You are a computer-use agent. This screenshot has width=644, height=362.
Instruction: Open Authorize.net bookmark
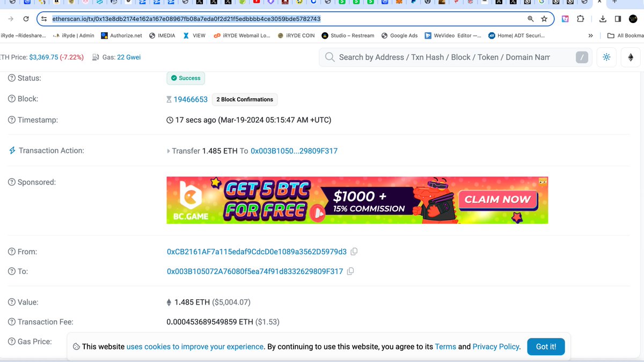click(121, 36)
